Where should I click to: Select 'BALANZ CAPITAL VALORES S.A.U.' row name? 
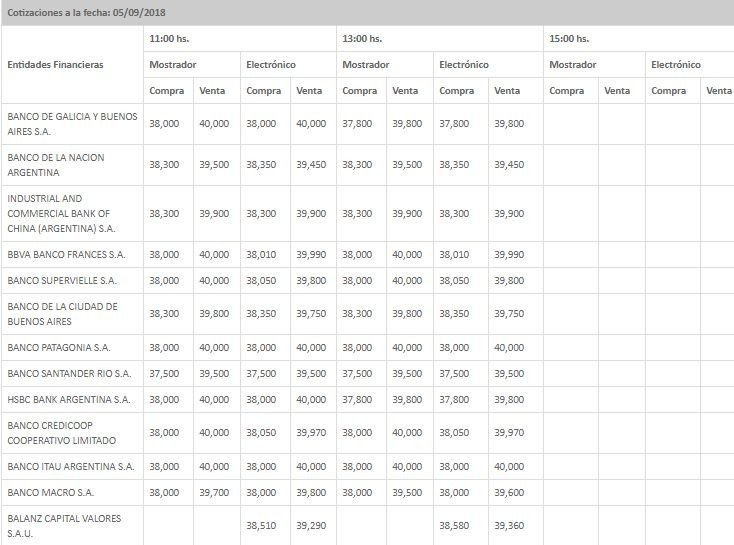point(64,526)
